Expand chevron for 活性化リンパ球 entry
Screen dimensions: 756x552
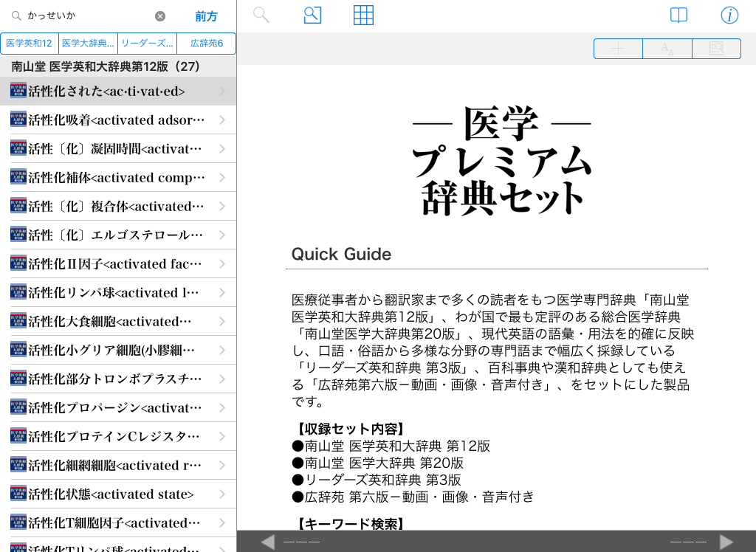[222, 293]
